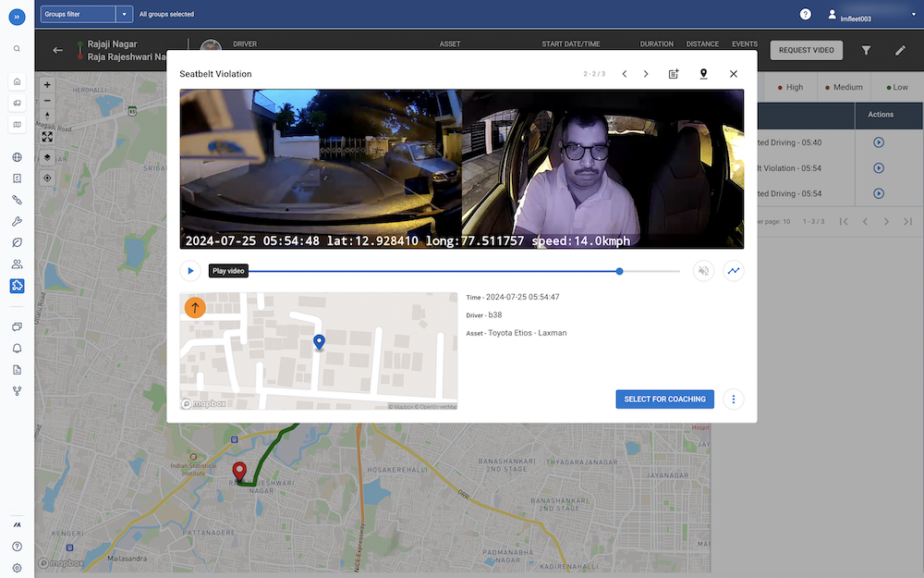The width and height of the screenshot is (924, 578).
Task: Click the dashcam video frame
Action: [x=461, y=168]
